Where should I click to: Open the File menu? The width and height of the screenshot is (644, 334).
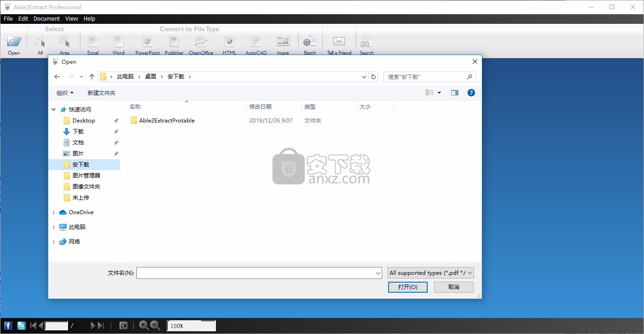(8, 19)
